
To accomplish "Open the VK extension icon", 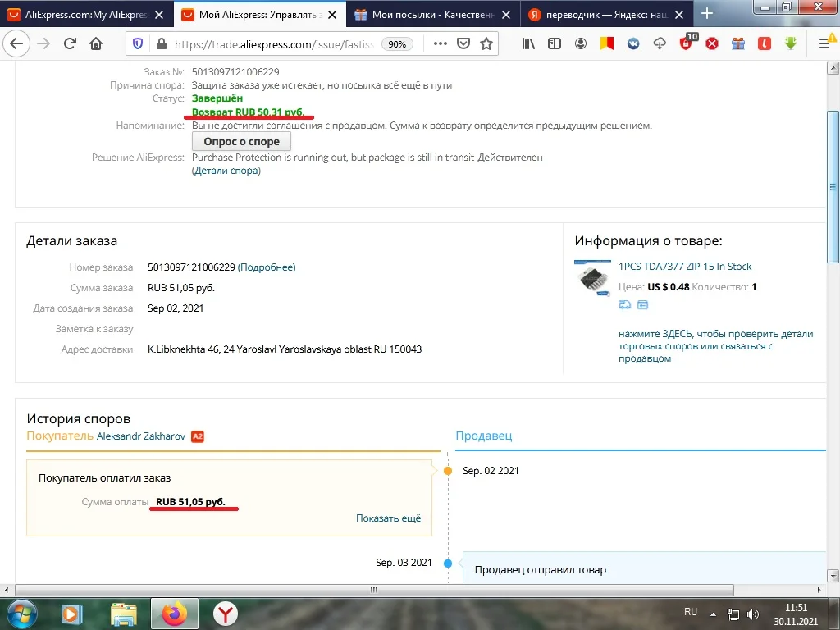I will pyautogui.click(x=633, y=44).
